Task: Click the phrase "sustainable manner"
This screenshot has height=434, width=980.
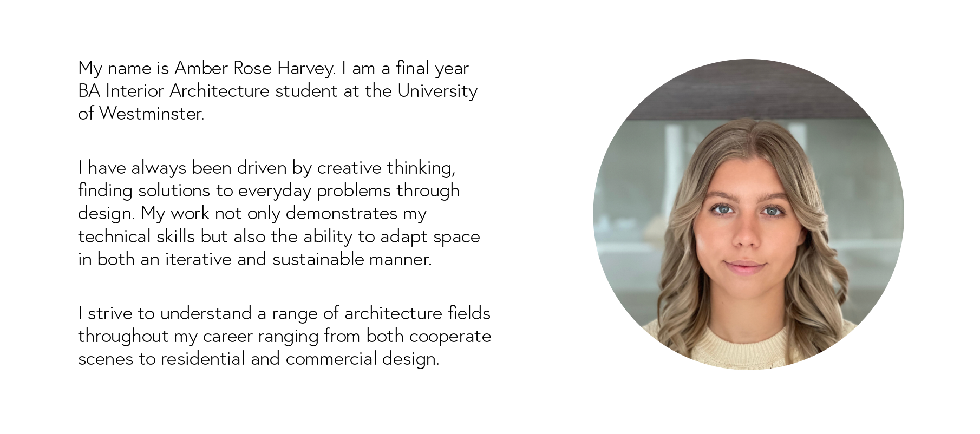Action: [351, 259]
